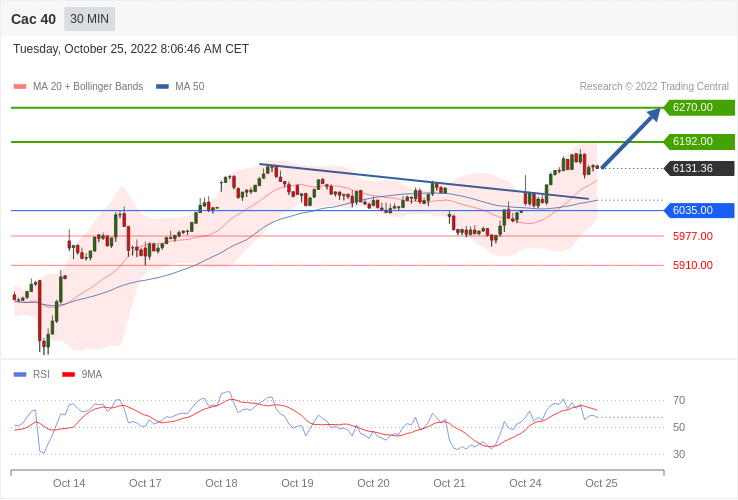This screenshot has width=738, height=500.
Task: Click the Oct 14 date axis label
Action: click(x=69, y=484)
